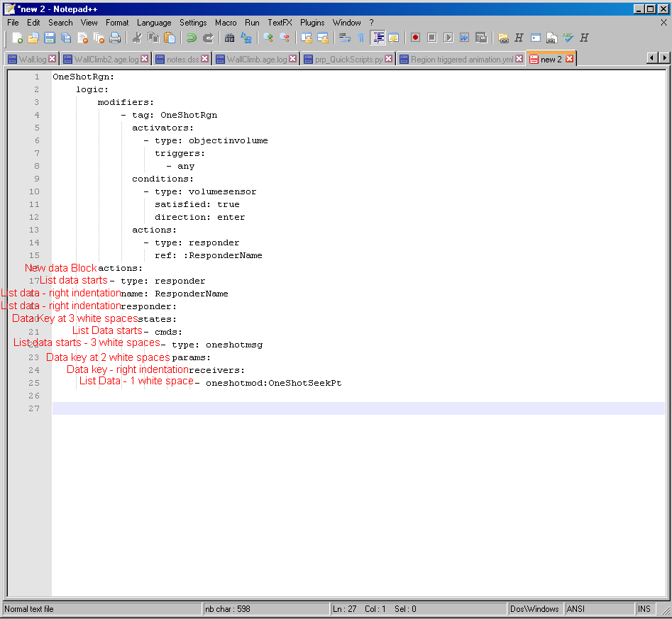
Task: Toggle the indent guide button
Action: (378, 38)
